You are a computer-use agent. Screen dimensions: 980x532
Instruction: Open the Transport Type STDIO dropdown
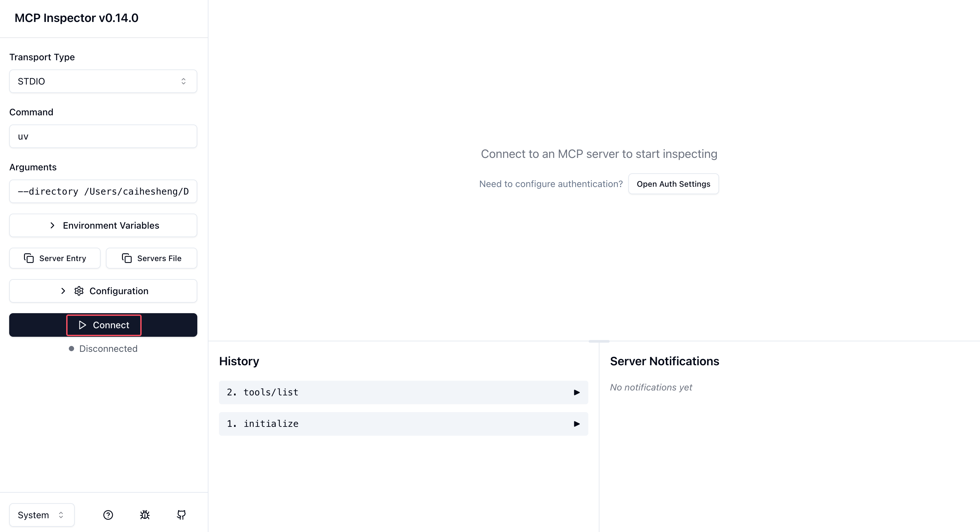point(103,81)
